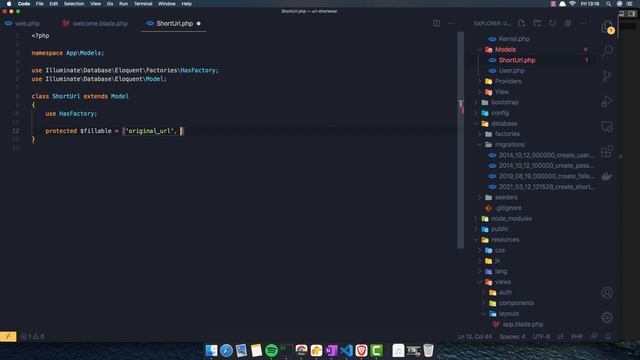The width and height of the screenshot is (640, 360).
Task: Open the Docker view in activity bar
Action: (607, 176)
